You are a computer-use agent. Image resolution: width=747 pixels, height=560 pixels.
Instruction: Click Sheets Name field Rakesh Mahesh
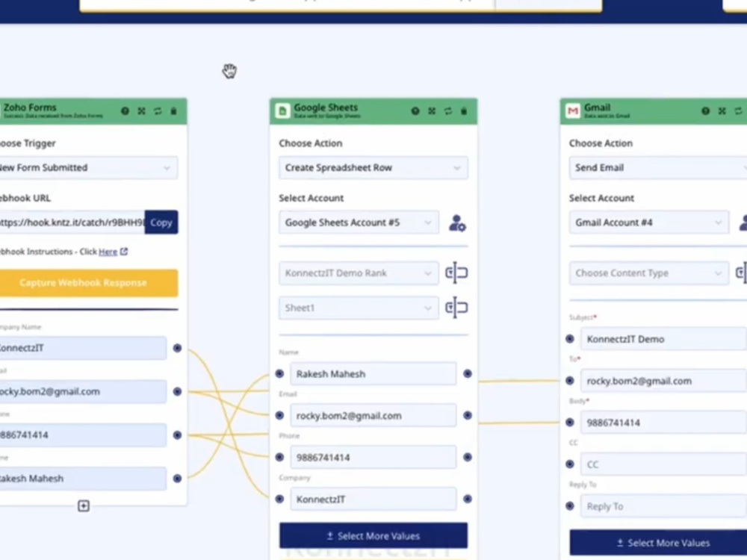(x=373, y=374)
